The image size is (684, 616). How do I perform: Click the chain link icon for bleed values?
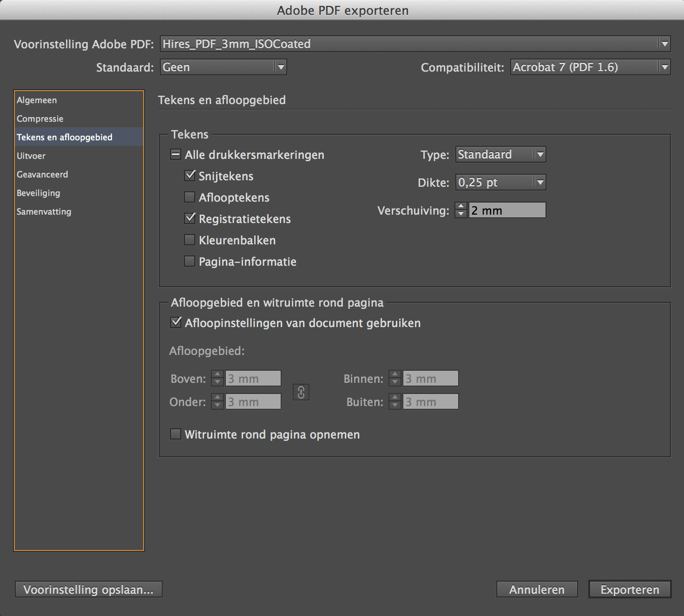(x=301, y=393)
